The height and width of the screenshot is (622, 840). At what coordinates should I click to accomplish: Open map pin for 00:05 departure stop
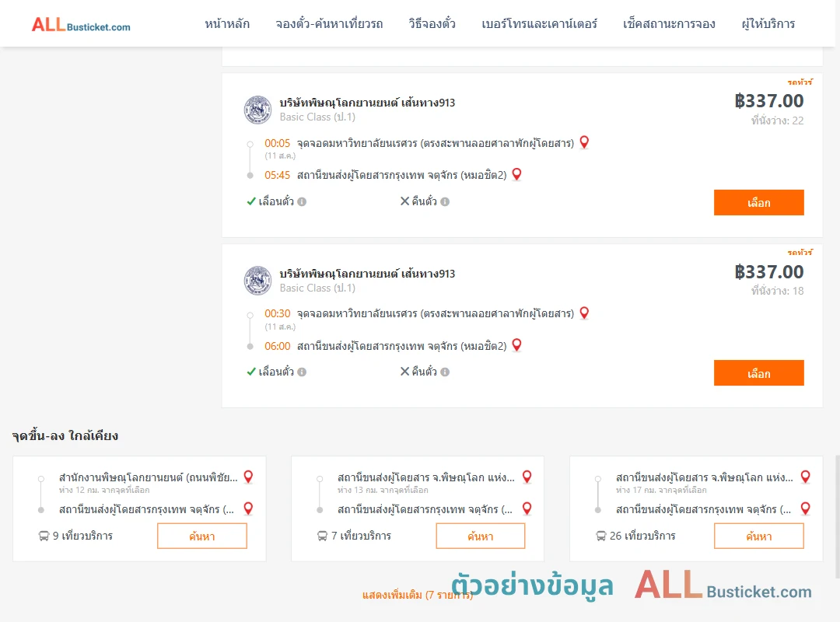pos(584,142)
